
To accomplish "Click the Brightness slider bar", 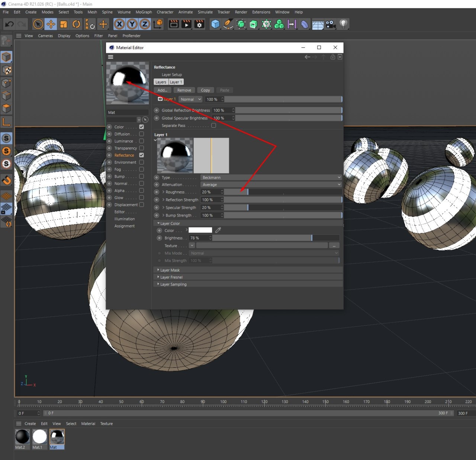I will (276, 238).
